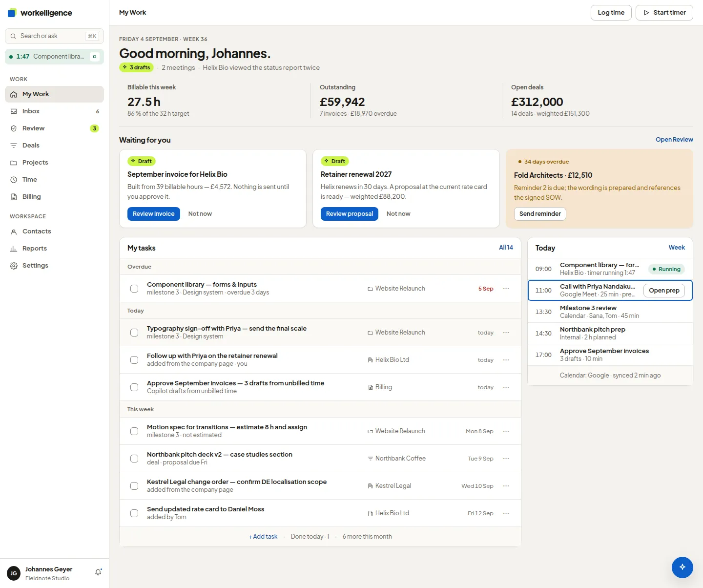Switch Today panel to Week view
Viewport: 703px width, 588px height.
pos(677,248)
